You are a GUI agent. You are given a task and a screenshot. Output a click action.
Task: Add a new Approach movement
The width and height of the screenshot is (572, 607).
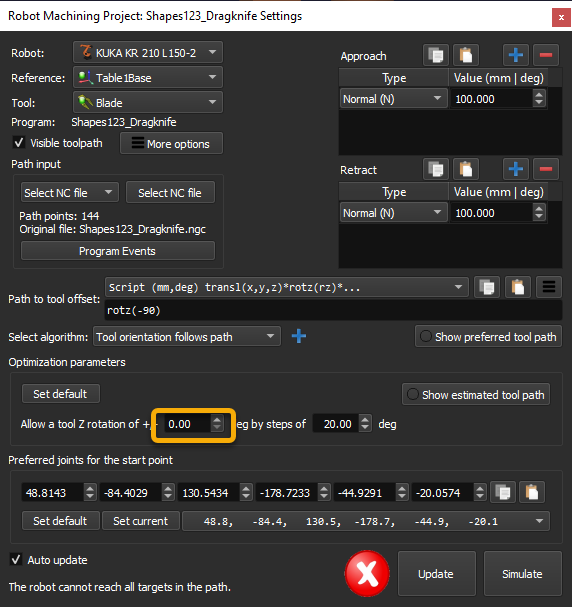(515, 55)
